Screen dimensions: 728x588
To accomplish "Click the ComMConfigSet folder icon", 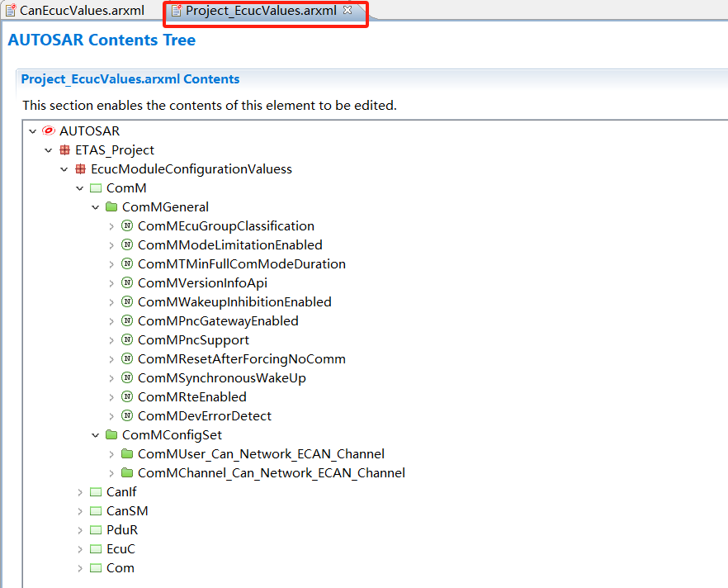I will [111, 435].
